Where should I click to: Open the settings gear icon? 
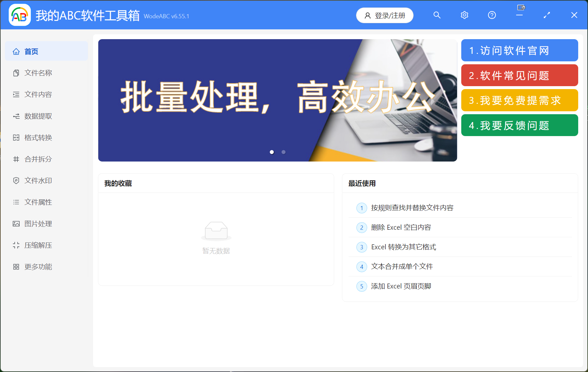click(x=464, y=15)
